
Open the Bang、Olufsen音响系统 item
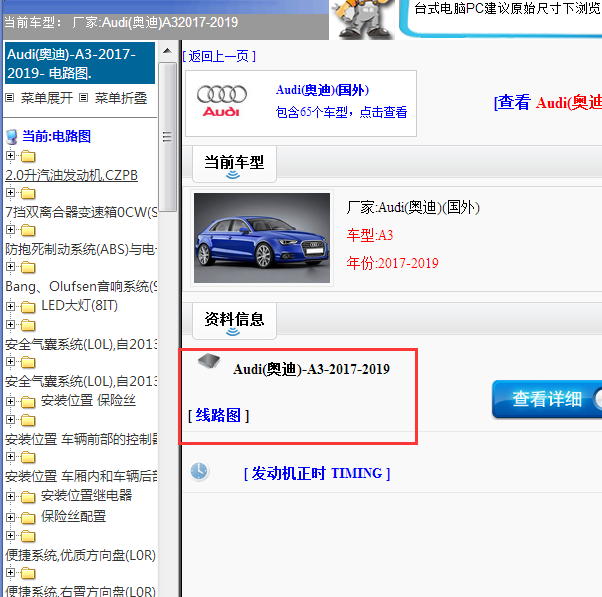click(x=81, y=286)
